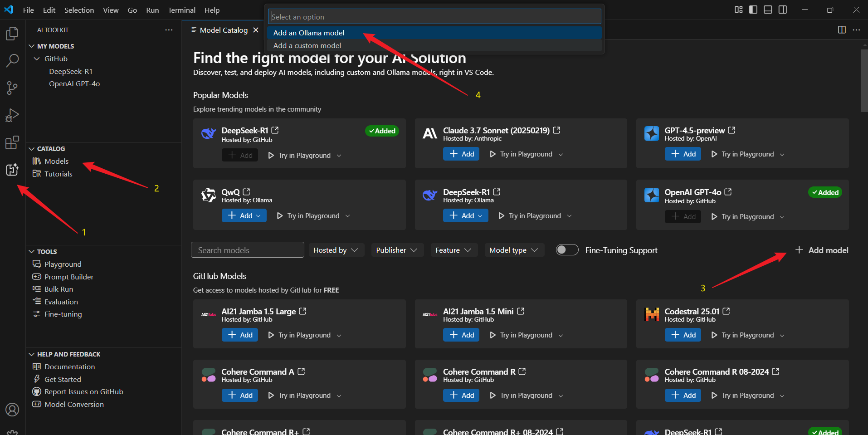
Task: Toggle Fine-Tuning Support switch
Action: coord(567,250)
